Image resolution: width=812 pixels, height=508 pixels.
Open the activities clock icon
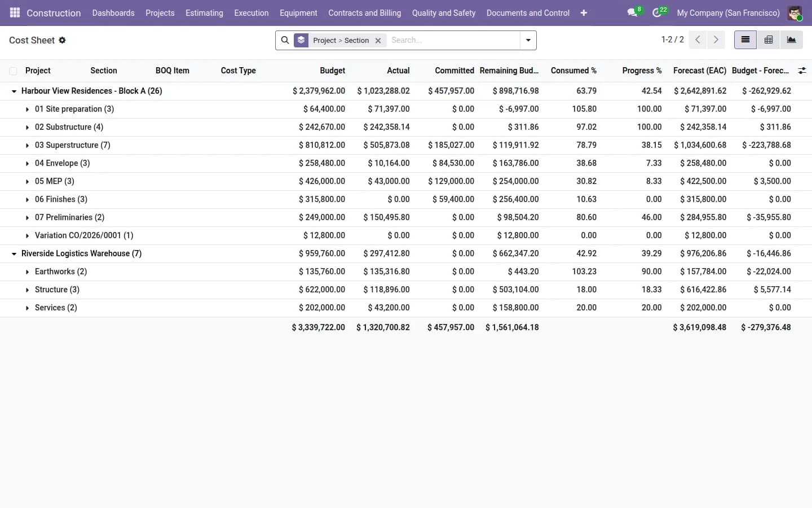coord(657,12)
